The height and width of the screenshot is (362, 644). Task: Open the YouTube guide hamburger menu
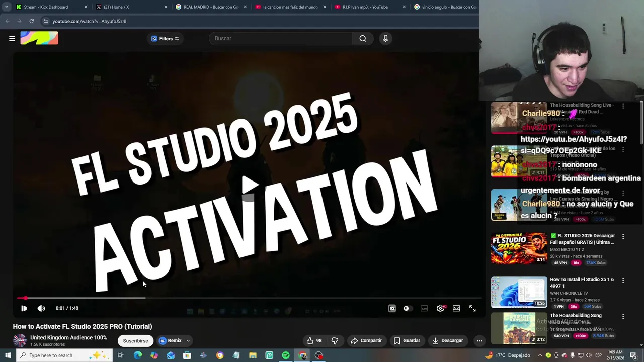(x=12, y=38)
